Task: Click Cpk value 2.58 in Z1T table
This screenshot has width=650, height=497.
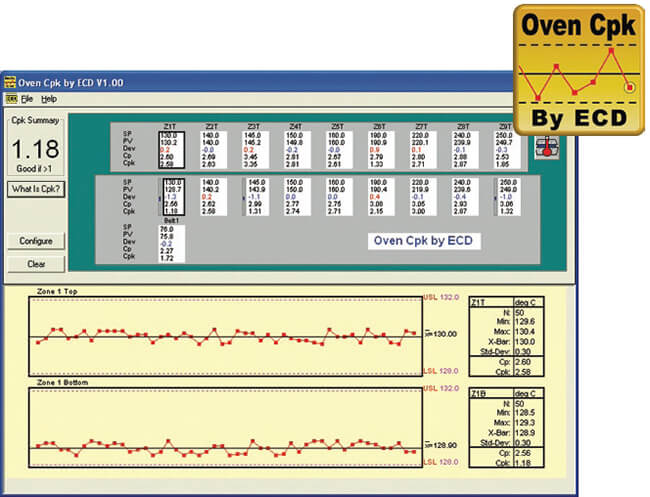Action: point(523,372)
